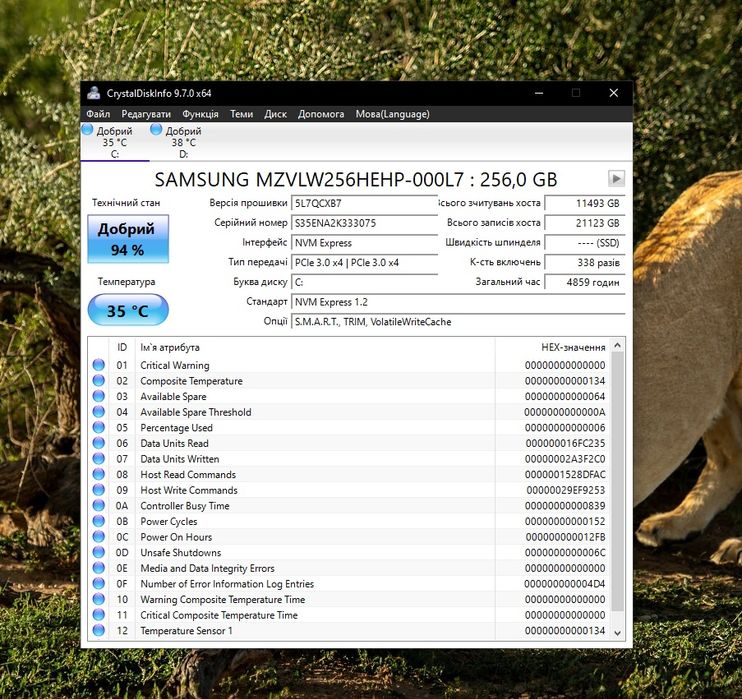Click the total hours value 4859 годин
742x699 pixels.
coord(585,282)
